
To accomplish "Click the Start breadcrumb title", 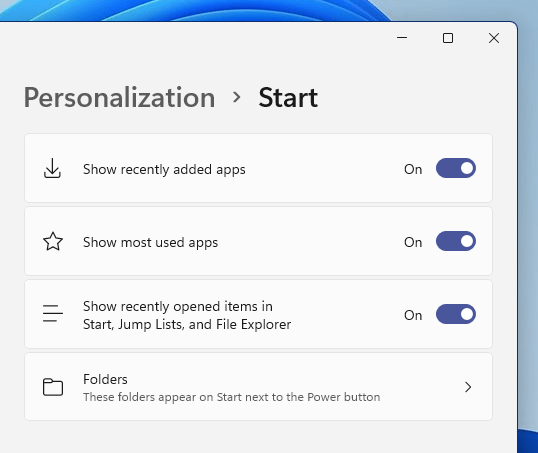I will pos(288,97).
